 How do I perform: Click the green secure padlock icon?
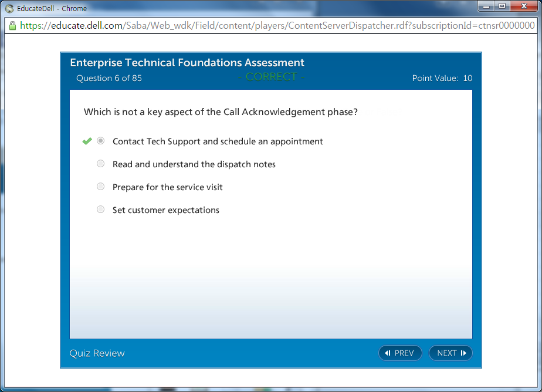coord(12,26)
